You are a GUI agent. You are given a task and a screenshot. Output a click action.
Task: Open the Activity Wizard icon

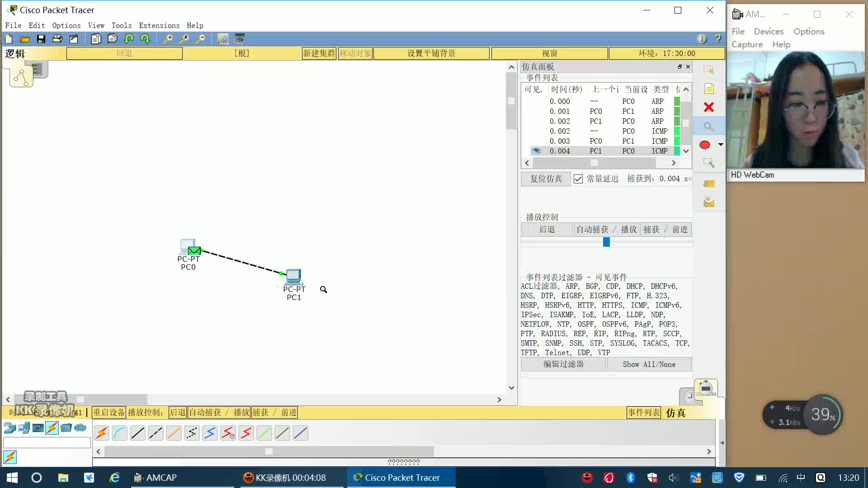pos(74,39)
